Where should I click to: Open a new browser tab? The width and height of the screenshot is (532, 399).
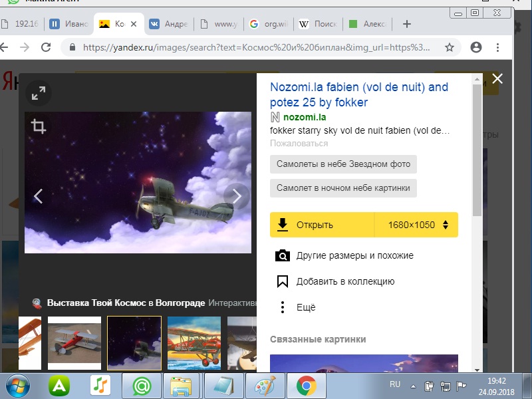(406, 24)
